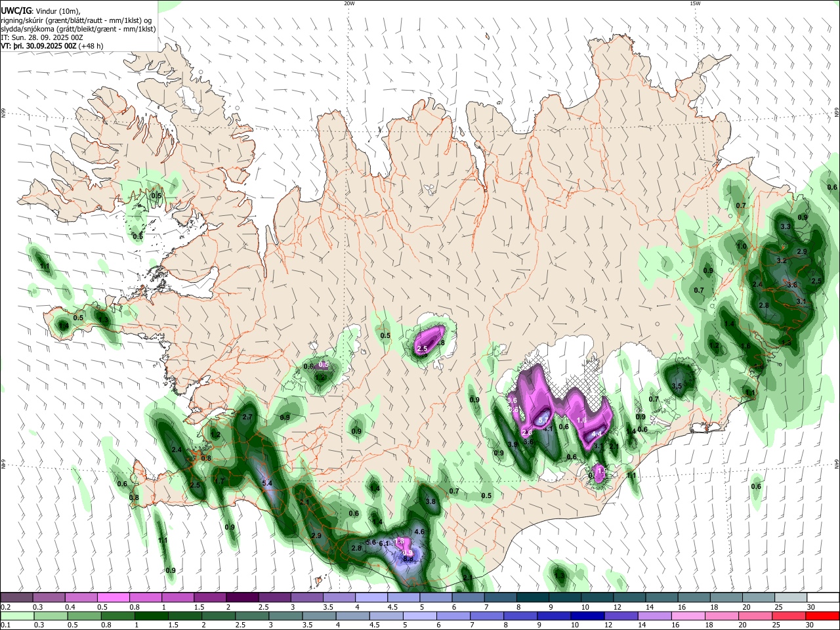Select the 'VT: þri. 30.09.2025 00Z (+48 h)' line
Viewport: 840px width, 630px height.
[x=52, y=46]
